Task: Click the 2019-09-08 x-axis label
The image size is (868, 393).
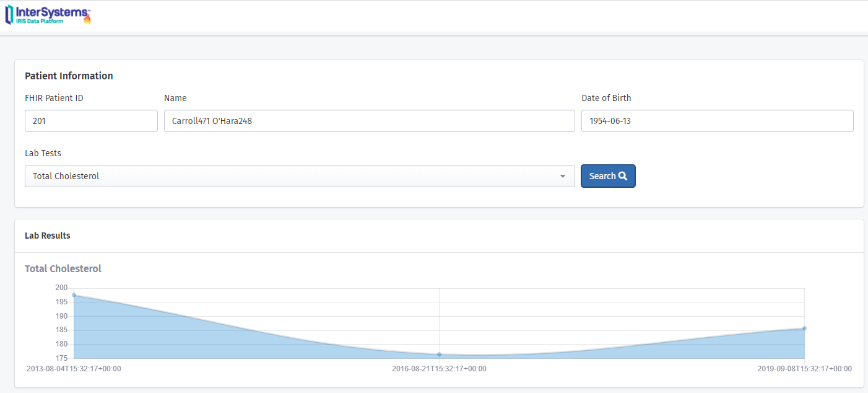Action: point(804,369)
